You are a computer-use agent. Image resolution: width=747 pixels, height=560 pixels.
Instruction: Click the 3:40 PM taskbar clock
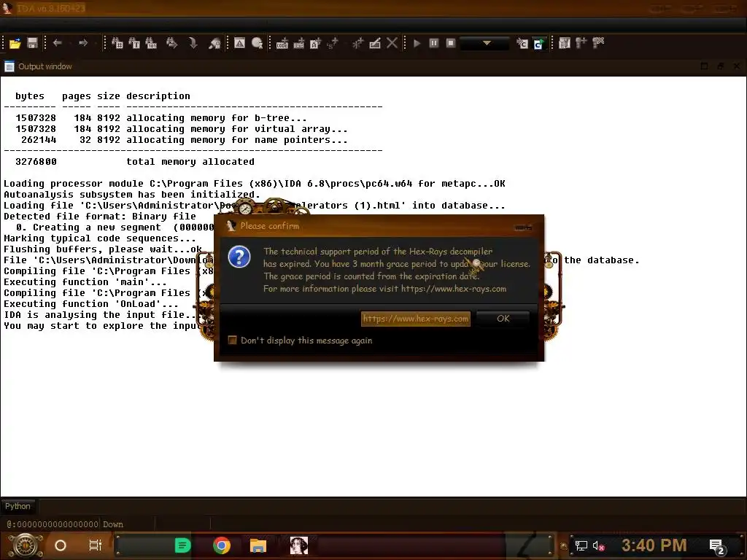654,545
